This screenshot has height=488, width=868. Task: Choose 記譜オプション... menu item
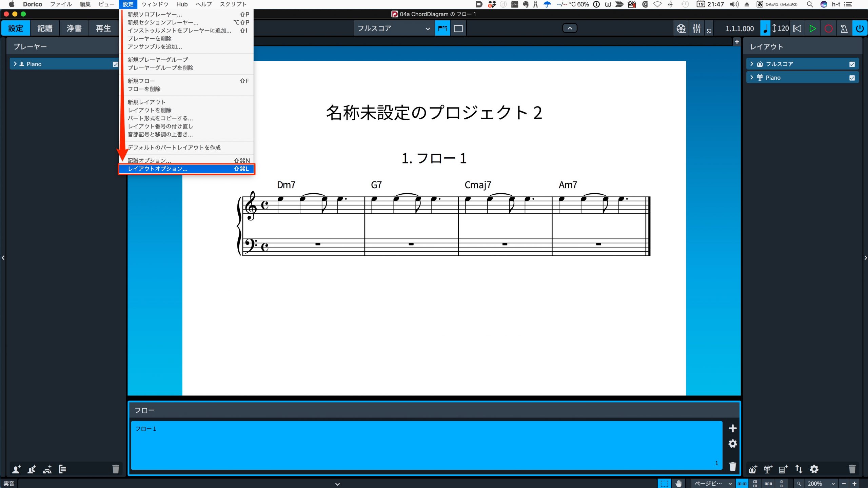186,160
